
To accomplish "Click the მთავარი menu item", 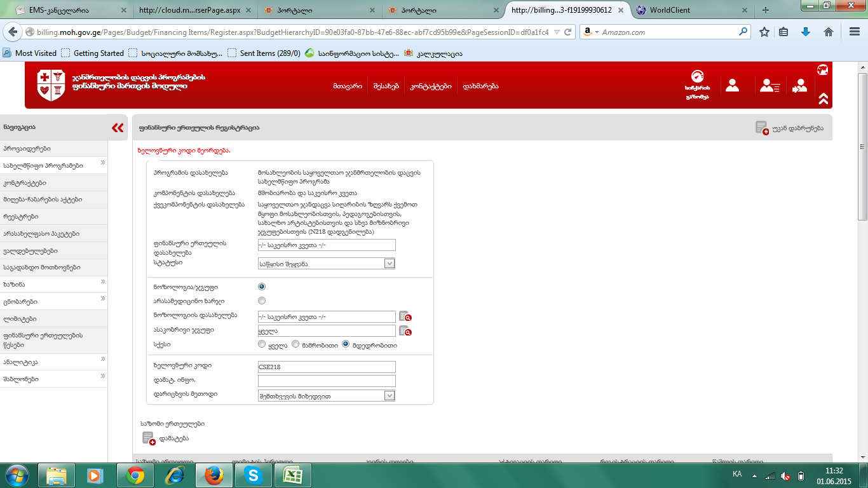I will coord(347,86).
